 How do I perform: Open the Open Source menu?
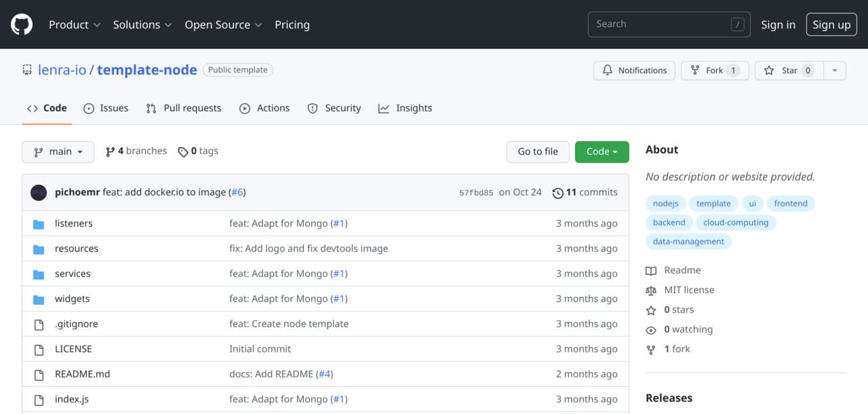pyautogui.click(x=223, y=24)
